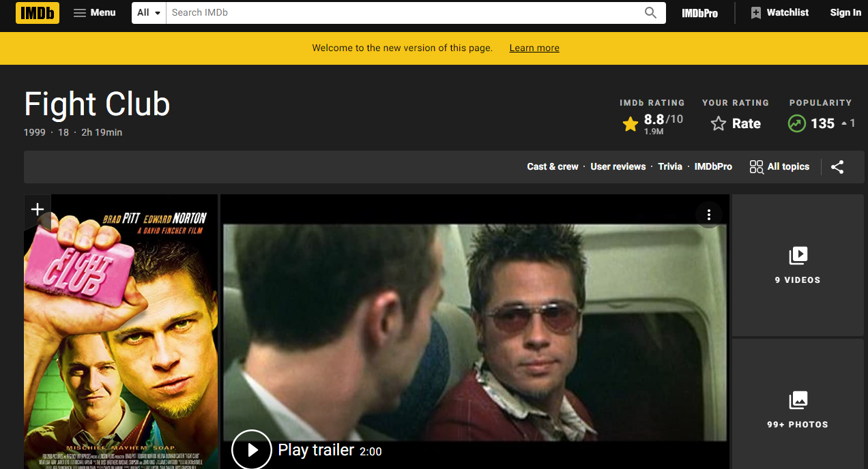Click the trailer video frame
This screenshot has height=469, width=868.
point(475,332)
